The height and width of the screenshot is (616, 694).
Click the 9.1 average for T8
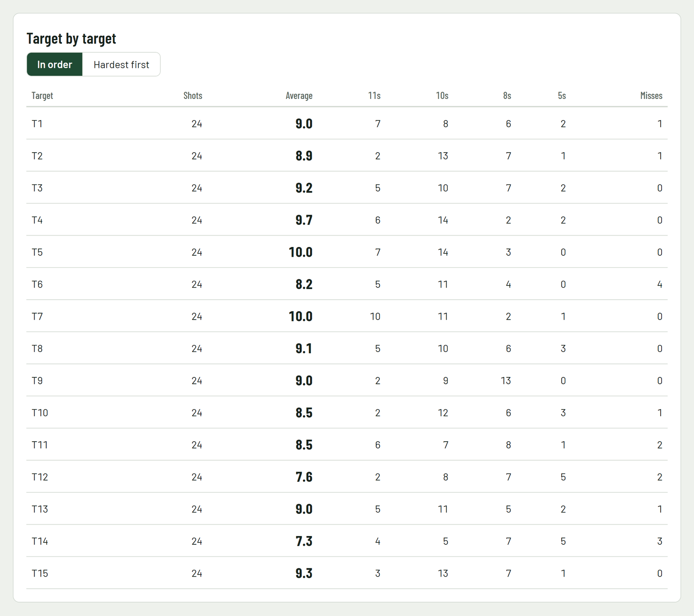click(304, 349)
